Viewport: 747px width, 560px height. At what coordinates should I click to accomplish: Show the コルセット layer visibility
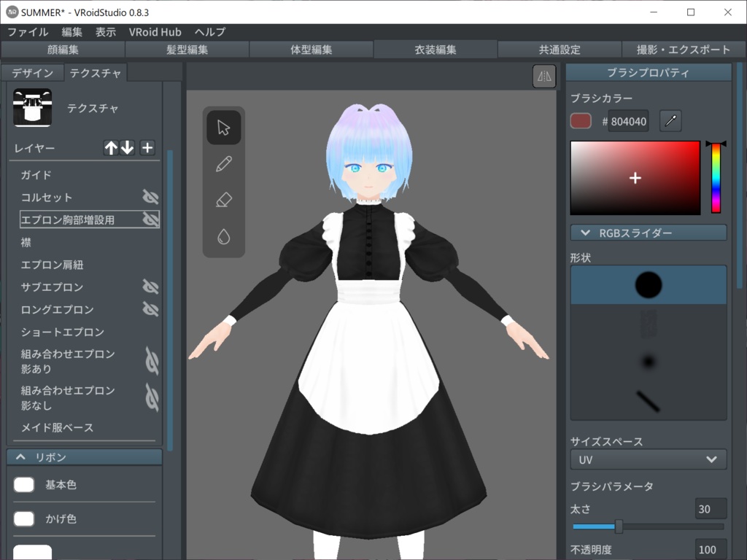point(151,197)
